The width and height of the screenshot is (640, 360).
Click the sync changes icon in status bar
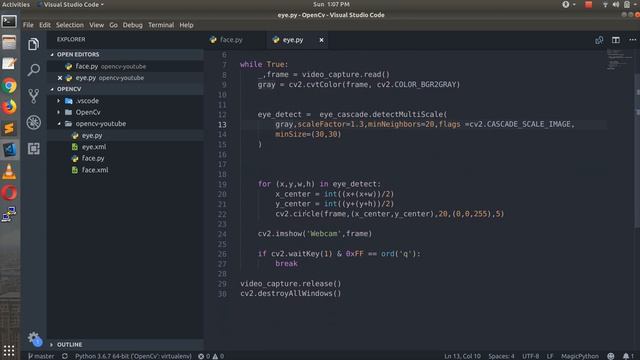click(64, 356)
